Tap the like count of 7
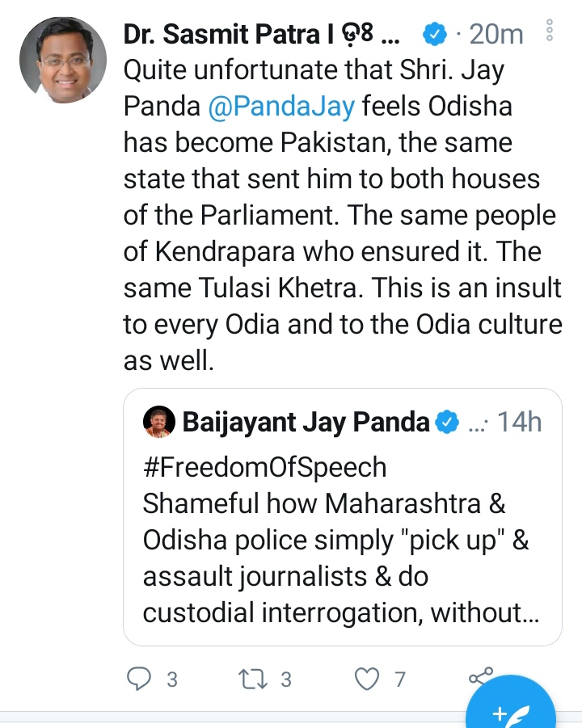The width and height of the screenshot is (582, 728). coord(399,680)
